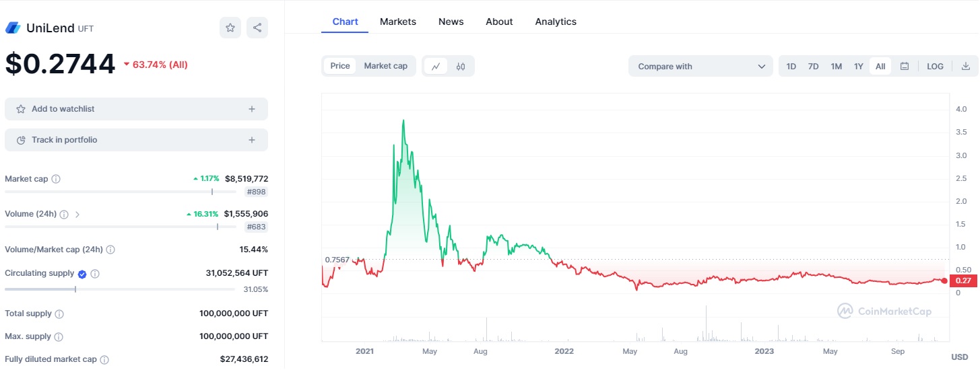Switch to line chart view
Image resolution: width=980 pixels, height=370 pixels.
point(436,66)
